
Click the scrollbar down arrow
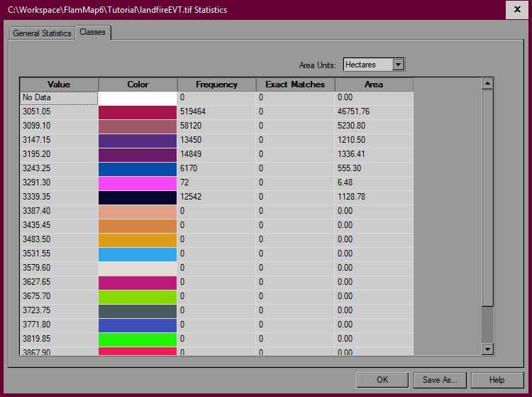487,349
